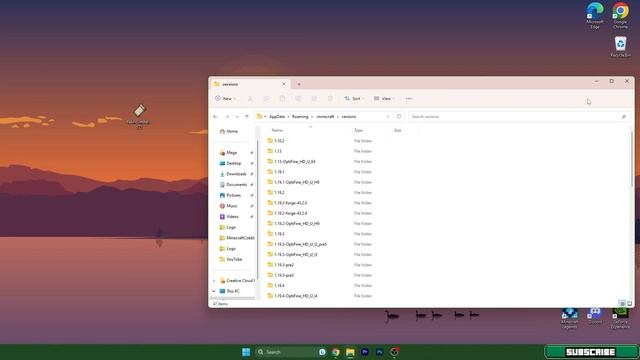This screenshot has height=360, width=640.
Task: Select the Discord desktop shortcut
Action: [595, 316]
